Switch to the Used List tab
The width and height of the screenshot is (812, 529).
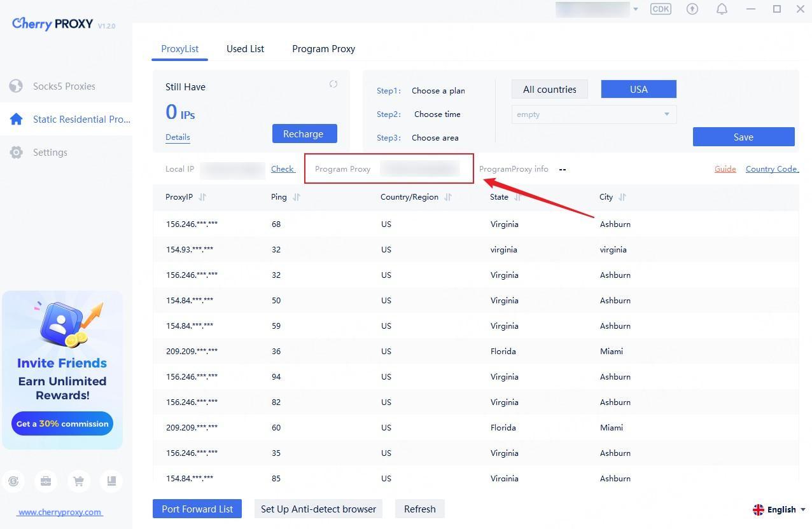245,49
